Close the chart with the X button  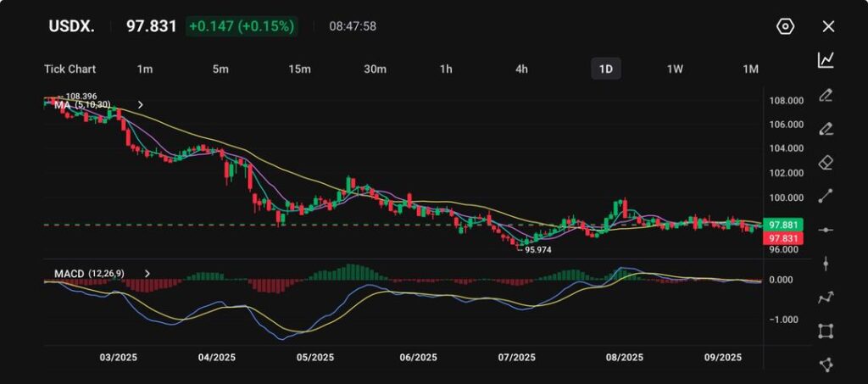point(828,26)
